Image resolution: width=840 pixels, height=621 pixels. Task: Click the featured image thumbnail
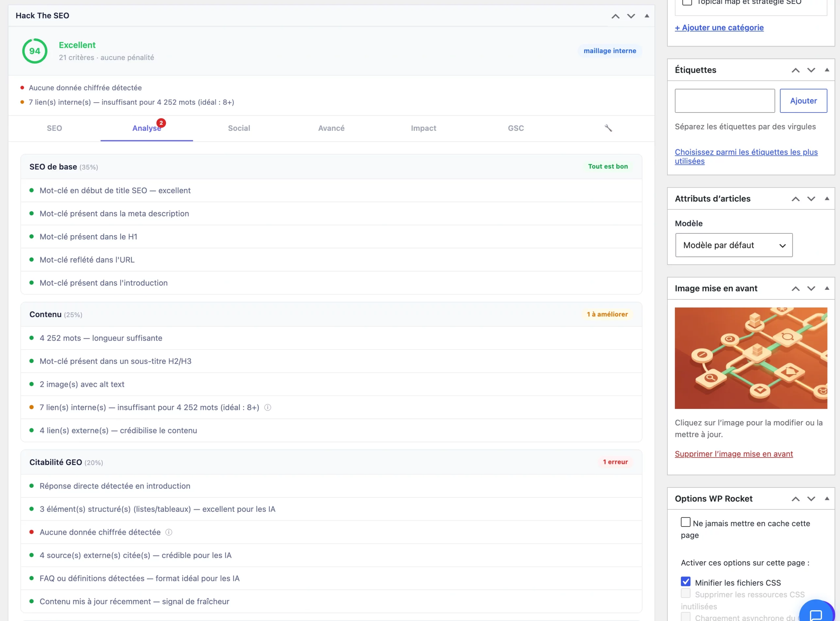point(751,358)
